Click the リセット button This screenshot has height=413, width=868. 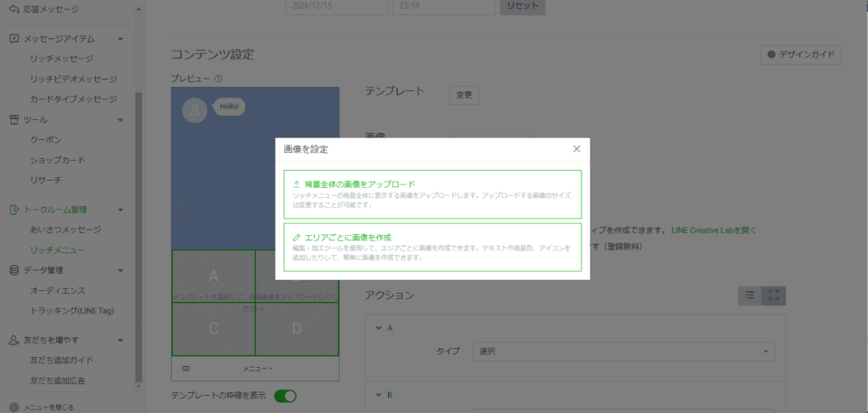tap(522, 6)
